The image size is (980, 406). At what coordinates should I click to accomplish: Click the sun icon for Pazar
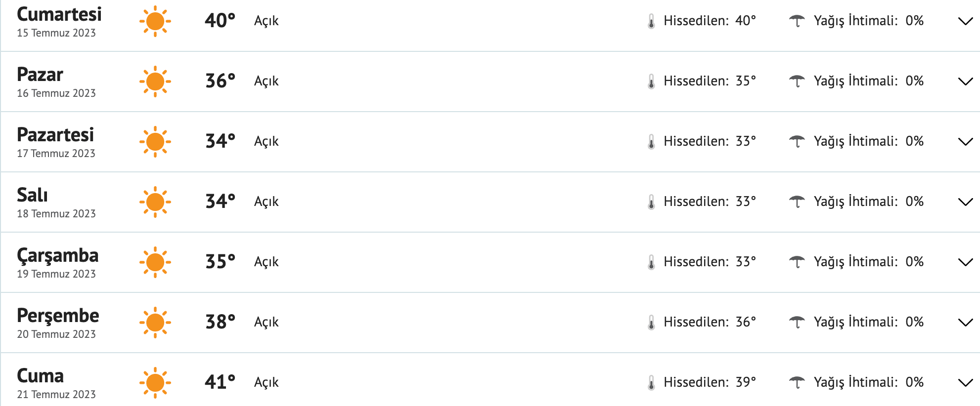pos(155,81)
